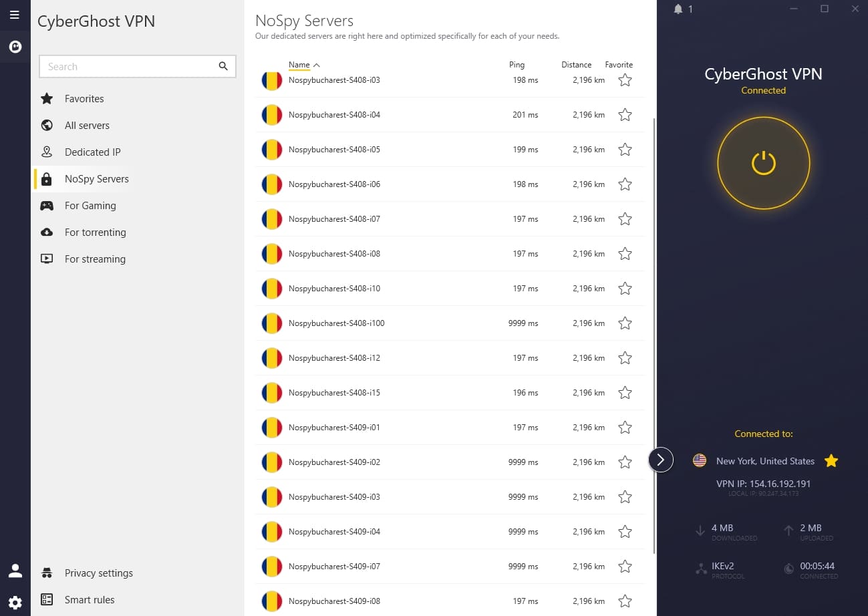Toggle favorite star for Nospybucharest-S409-i04
Screen dimensions: 868x616
point(625,532)
